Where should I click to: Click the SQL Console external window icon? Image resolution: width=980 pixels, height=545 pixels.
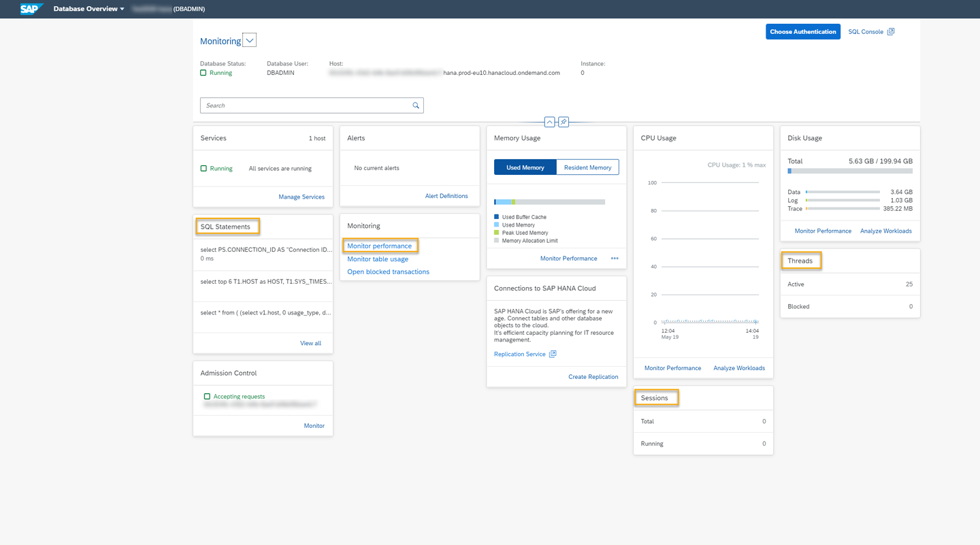[891, 31]
